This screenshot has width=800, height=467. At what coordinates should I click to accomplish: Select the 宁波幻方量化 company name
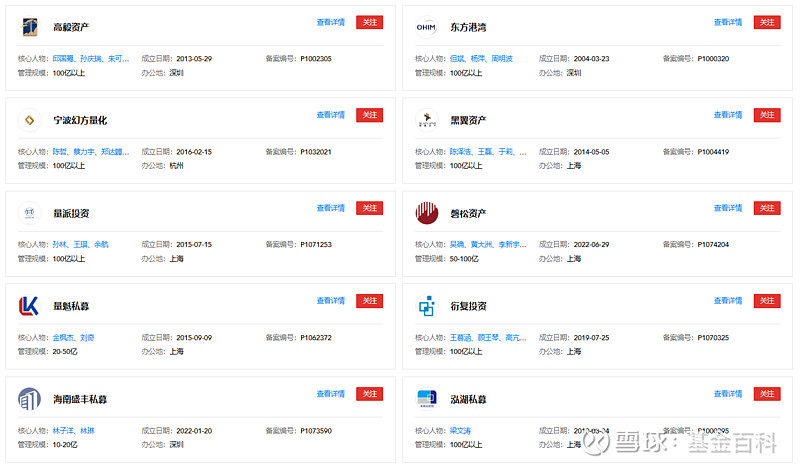click(80, 120)
